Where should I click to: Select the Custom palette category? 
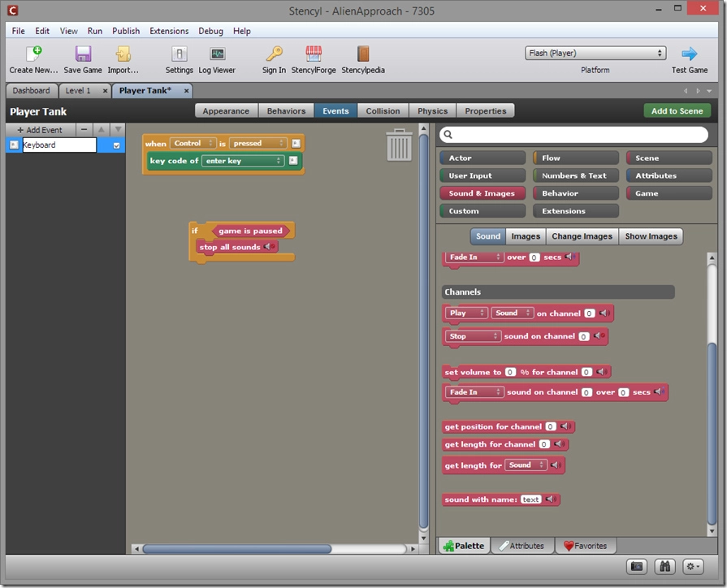pyautogui.click(x=483, y=210)
